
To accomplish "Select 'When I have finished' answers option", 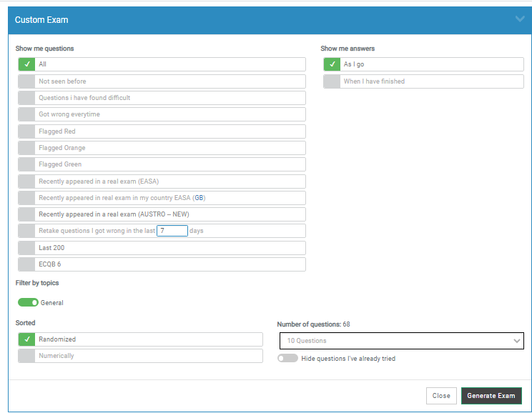I will pos(332,81).
